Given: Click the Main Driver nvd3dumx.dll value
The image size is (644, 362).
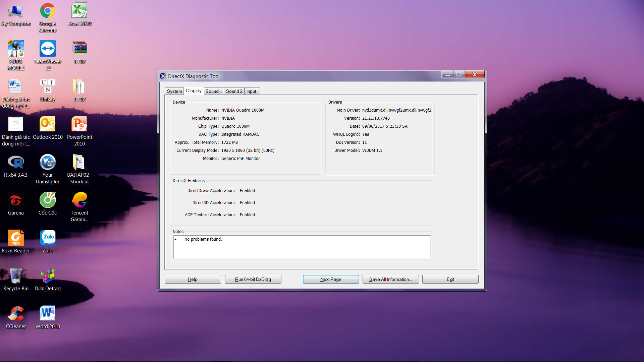Looking at the screenshot, I should 396,110.
